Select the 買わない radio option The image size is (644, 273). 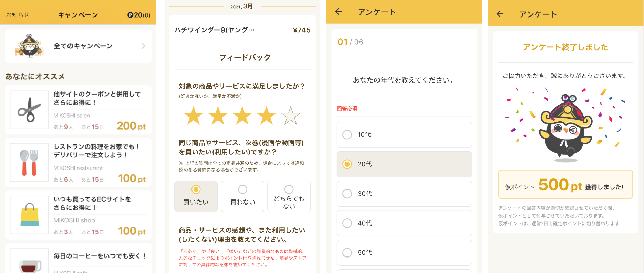coord(243,196)
